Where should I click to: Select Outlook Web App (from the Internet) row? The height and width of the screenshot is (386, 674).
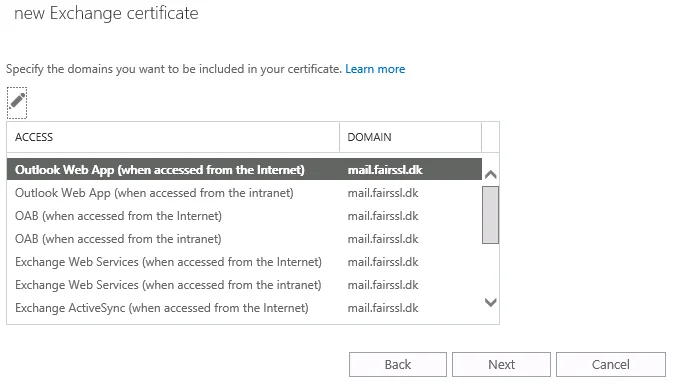[x=244, y=169]
